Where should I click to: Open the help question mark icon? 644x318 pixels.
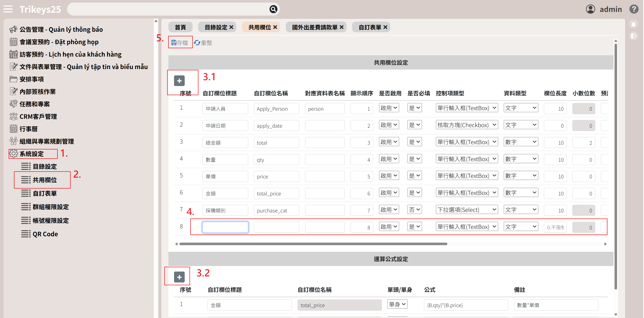(x=634, y=9)
